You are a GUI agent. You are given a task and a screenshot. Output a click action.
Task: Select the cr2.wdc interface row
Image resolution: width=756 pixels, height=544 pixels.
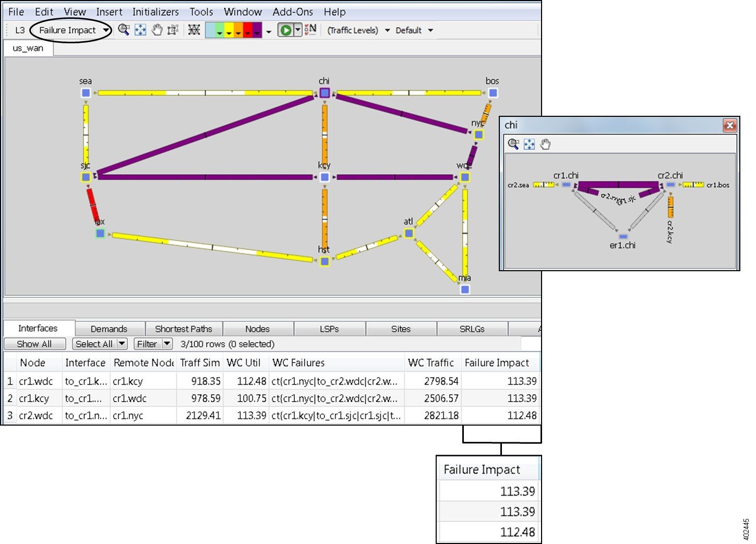click(271, 416)
